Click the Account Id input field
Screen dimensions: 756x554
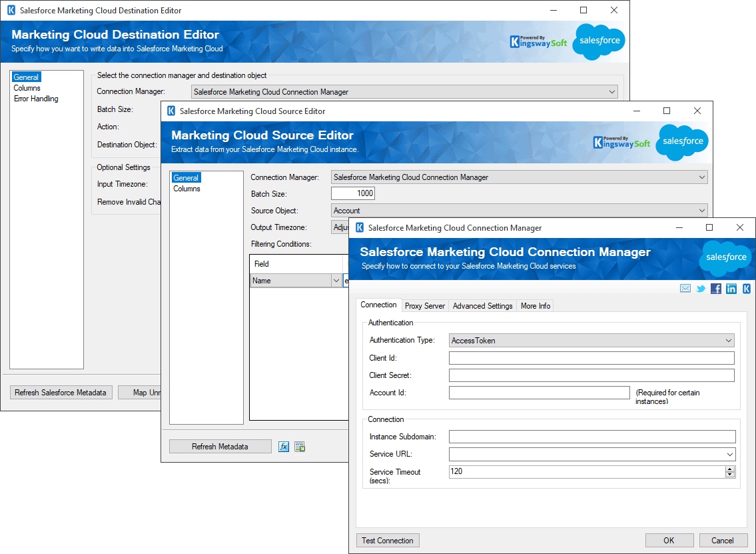pos(539,393)
